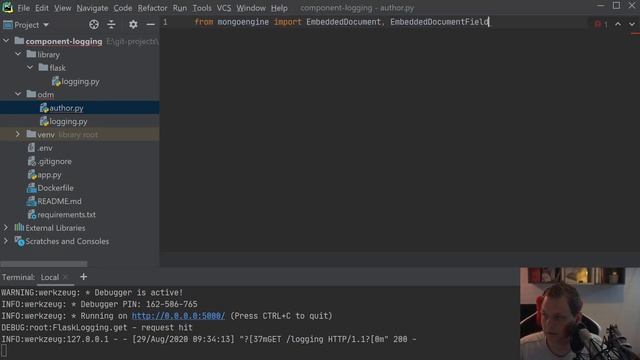Go to next highlighted error arrow
Screen dimensions: 640x360
pyautogui.click(x=632, y=24)
